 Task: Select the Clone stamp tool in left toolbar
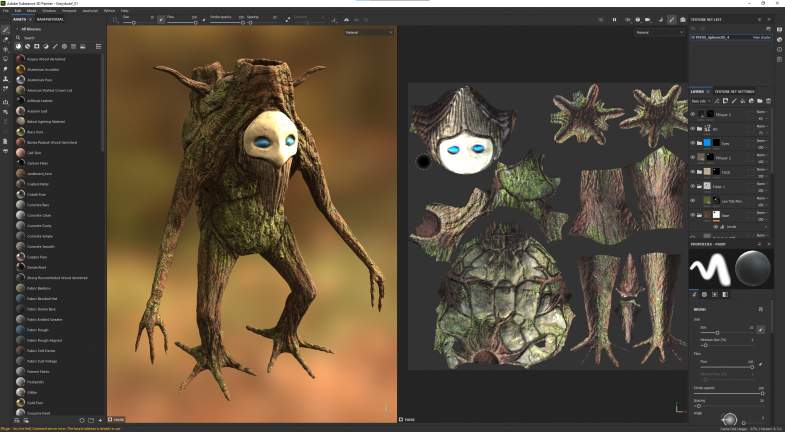click(6, 79)
